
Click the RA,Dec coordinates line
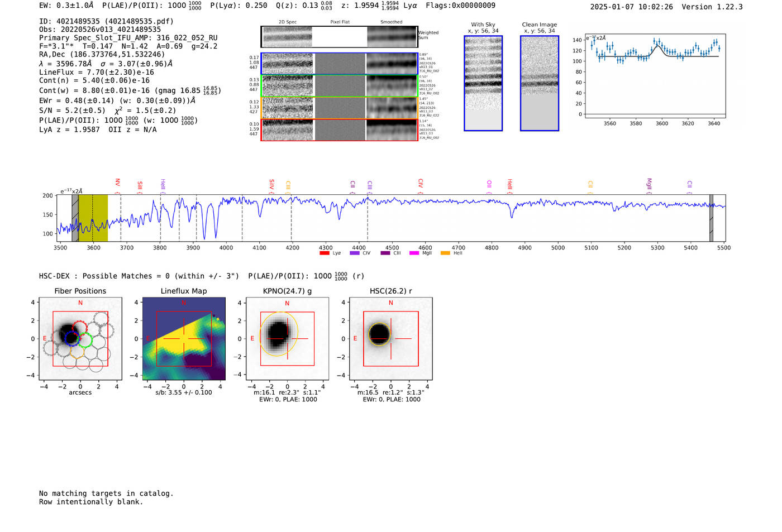[102, 55]
